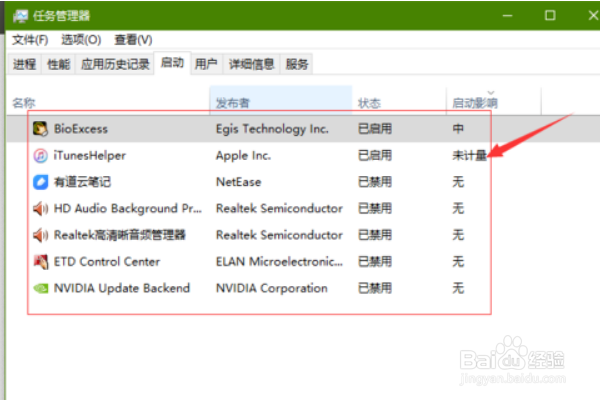Click the ETD Control Center icon
This screenshot has width=600, height=400.
click(x=40, y=262)
